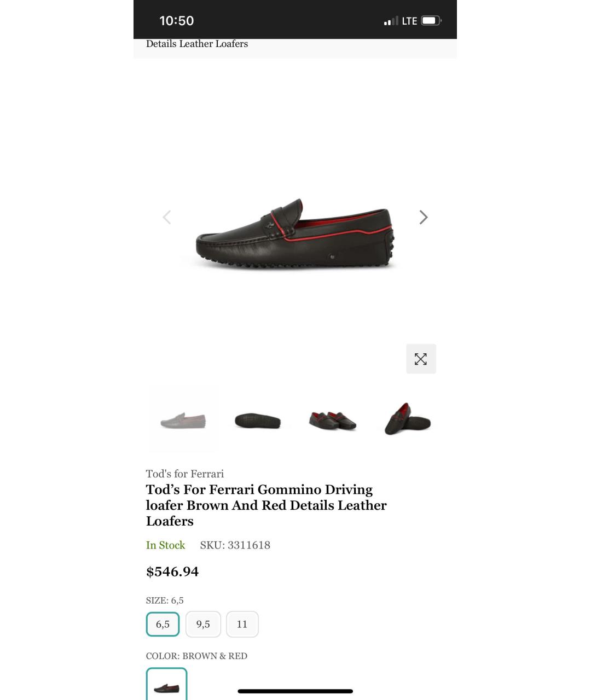Choose size 9,5 option

203,624
